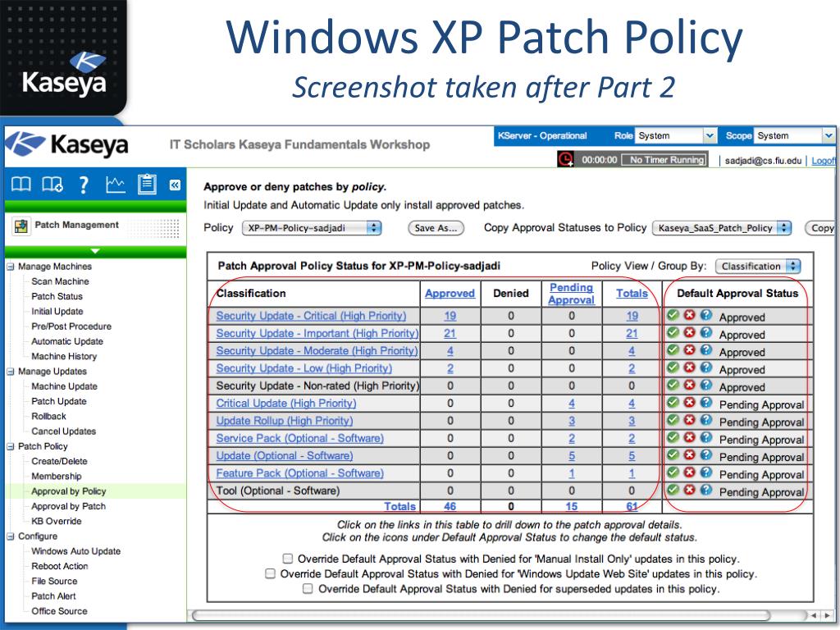Expand module list with green bar arrow
840x630 pixels.
95,251
